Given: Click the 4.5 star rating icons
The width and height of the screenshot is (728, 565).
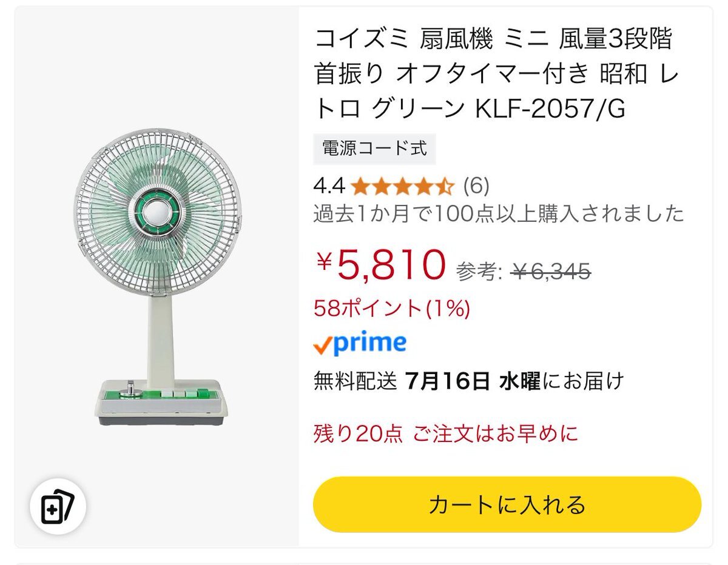Looking at the screenshot, I should 402,186.
